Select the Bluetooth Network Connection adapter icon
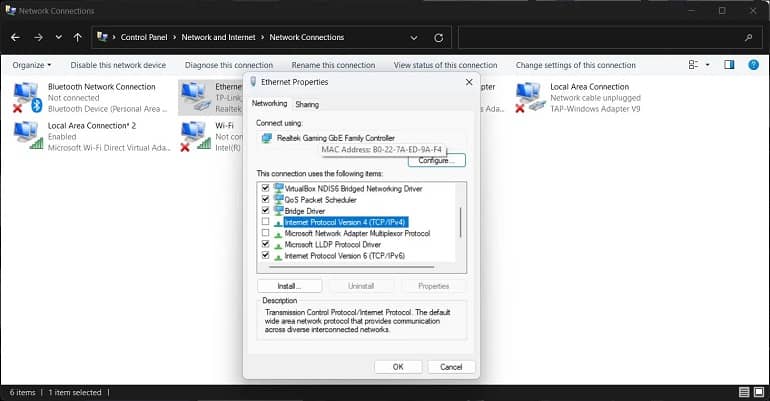Image resolution: width=770 pixels, height=401 pixels. [x=27, y=97]
